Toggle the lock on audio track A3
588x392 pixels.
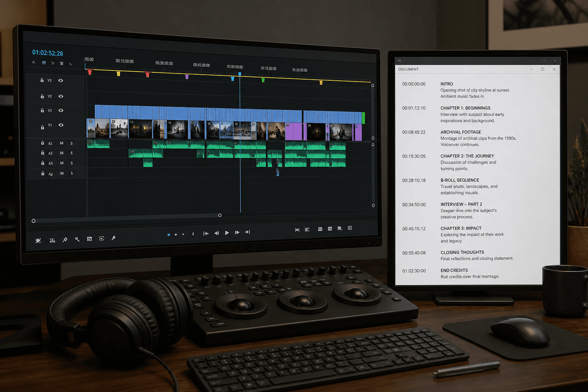42,163
